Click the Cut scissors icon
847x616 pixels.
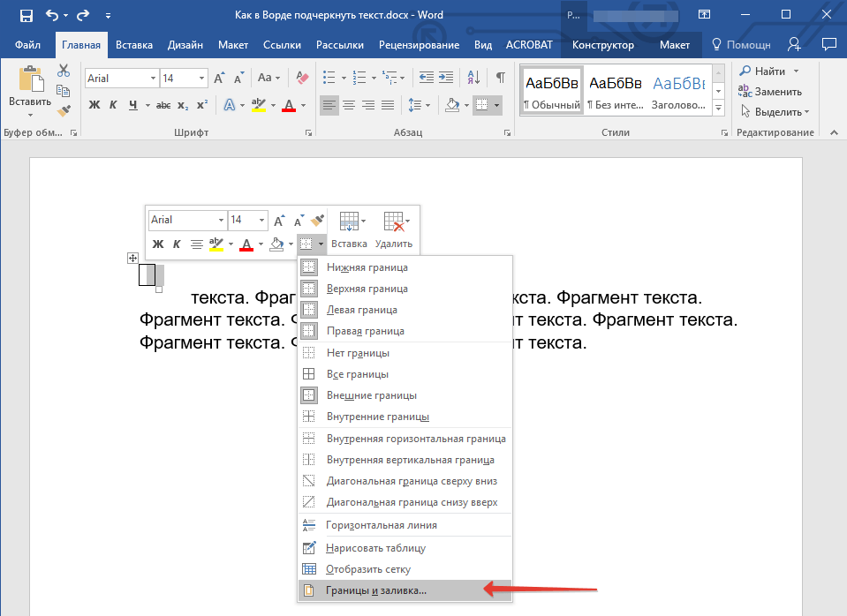(64, 71)
